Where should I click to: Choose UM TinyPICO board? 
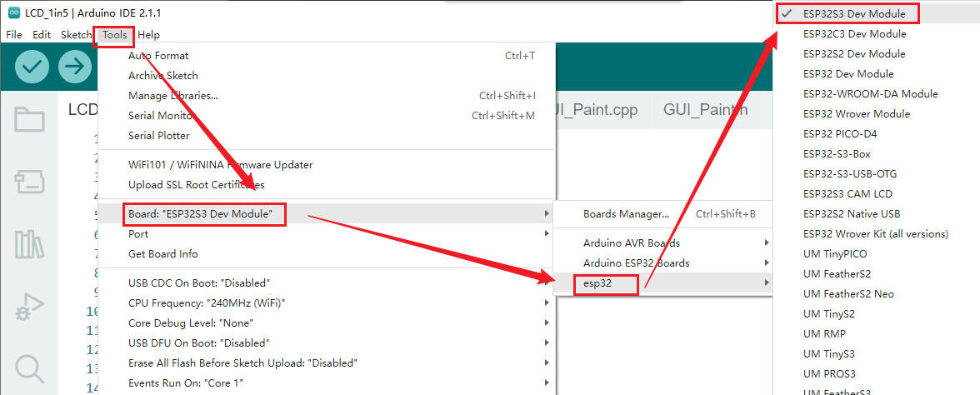[877, 253]
